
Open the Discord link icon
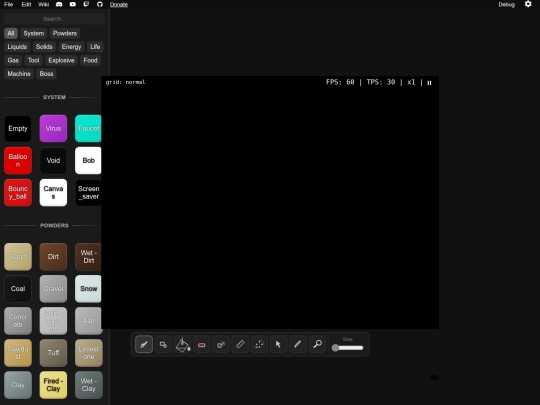[x=59, y=4]
